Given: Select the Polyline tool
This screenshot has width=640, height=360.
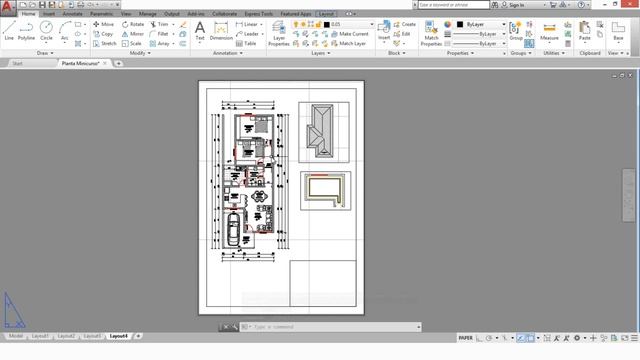Looking at the screenshot, I should pyautogui.click(x=26, y=31).
